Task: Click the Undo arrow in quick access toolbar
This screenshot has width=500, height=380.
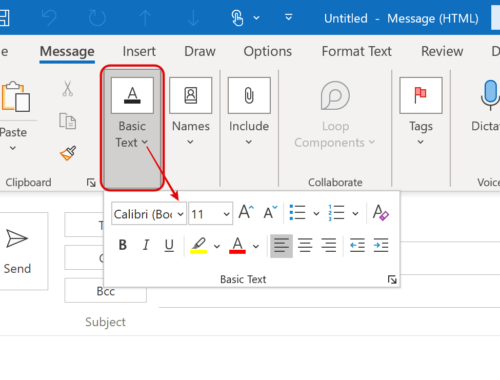Action: (49, 18)
